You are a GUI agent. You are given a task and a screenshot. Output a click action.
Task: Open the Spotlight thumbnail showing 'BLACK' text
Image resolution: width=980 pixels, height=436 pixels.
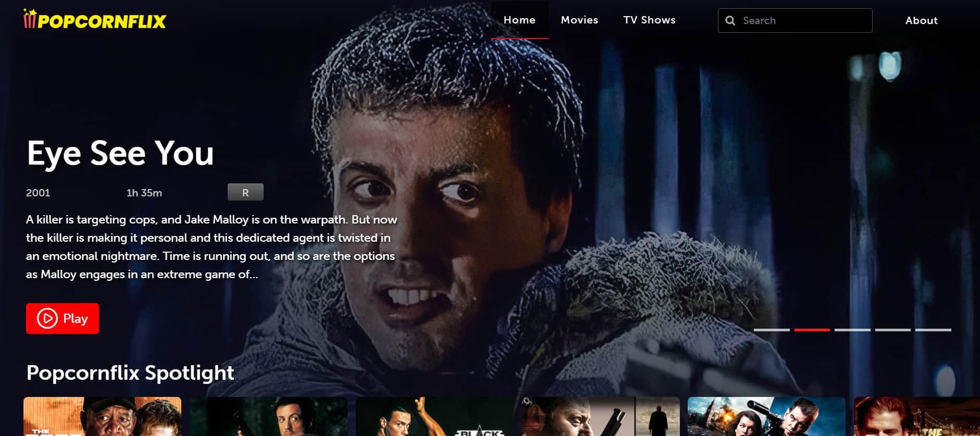tap(435, 416)
